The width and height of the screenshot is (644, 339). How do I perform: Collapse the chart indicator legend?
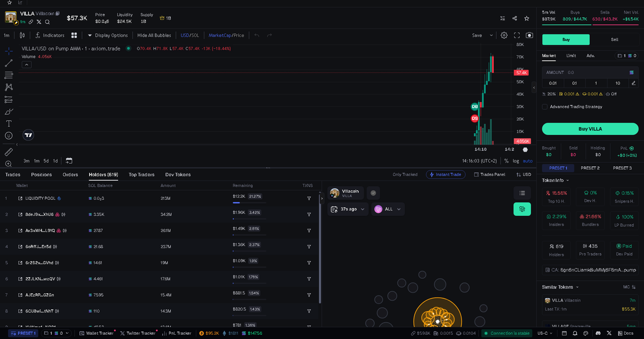pyautogui.click(x=26, y=65)
